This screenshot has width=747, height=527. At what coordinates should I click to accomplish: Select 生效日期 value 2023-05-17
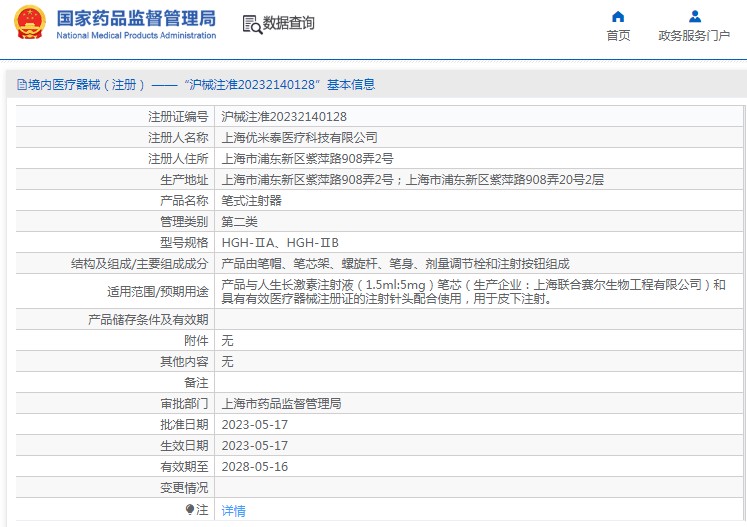point(254,446)
